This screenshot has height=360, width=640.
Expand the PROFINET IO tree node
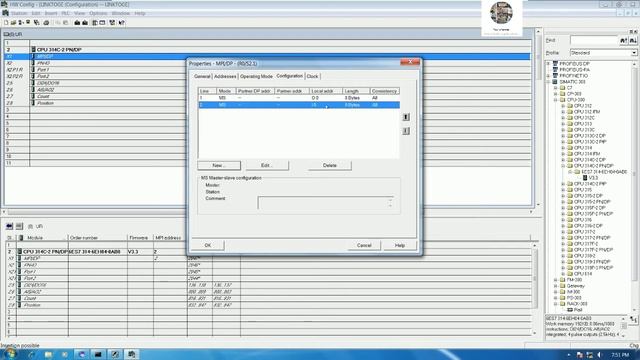[x=549, y=76]
